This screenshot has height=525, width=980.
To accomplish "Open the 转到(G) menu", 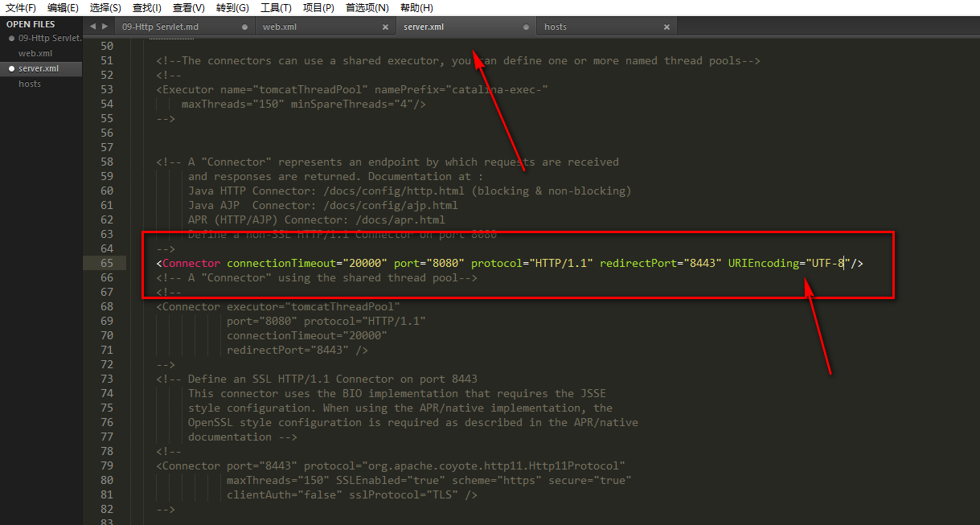I will coord(232,7).
